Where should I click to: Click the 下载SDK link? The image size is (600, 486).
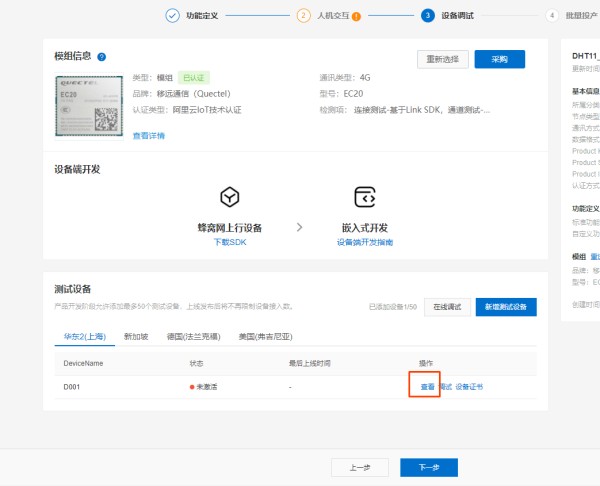point(229,242)
